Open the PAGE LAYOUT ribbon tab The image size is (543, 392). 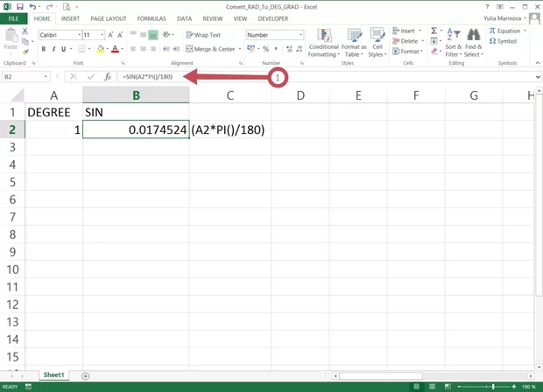point(109,18)
